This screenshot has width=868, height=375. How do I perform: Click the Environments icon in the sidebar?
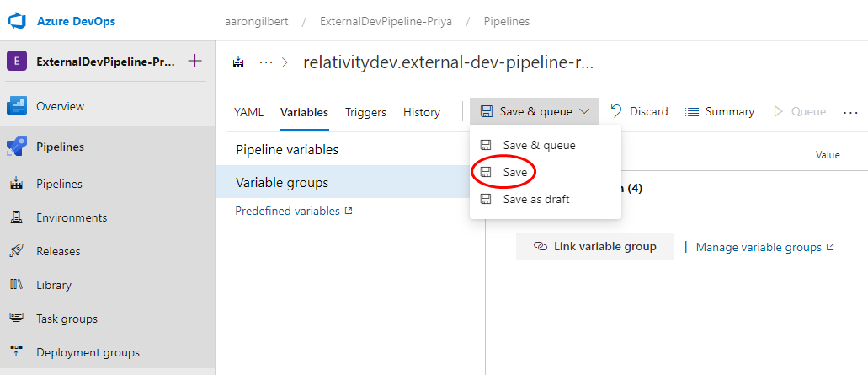[x=17, y=217]
